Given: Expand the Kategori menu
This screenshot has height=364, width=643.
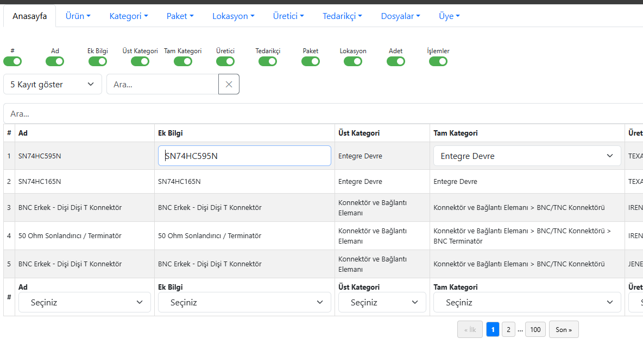Looking at the screenshot, I should pos(129,16).
